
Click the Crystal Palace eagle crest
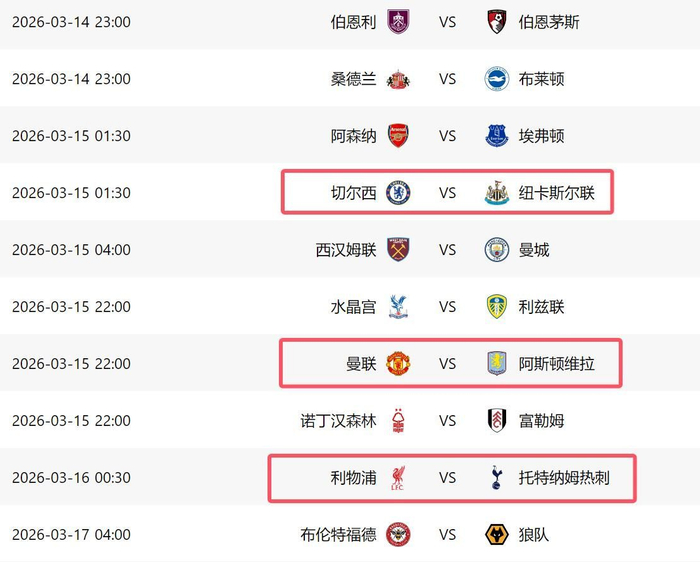[x=398, y=307]
